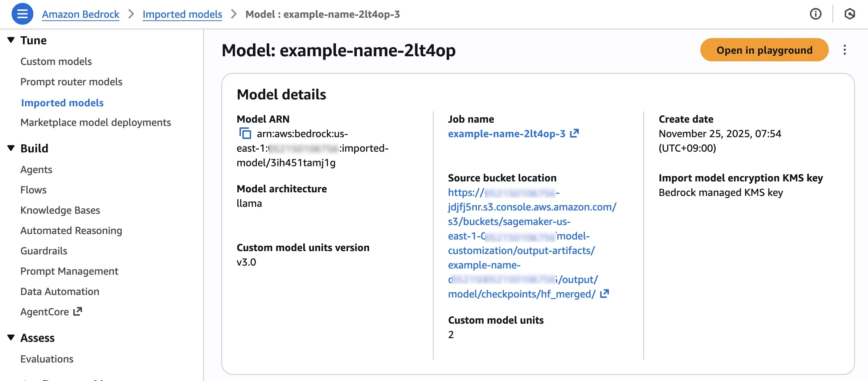Collapse the Tune sidebar section
Viewport: 868px width, 381px height.
(x=11, y=40)
